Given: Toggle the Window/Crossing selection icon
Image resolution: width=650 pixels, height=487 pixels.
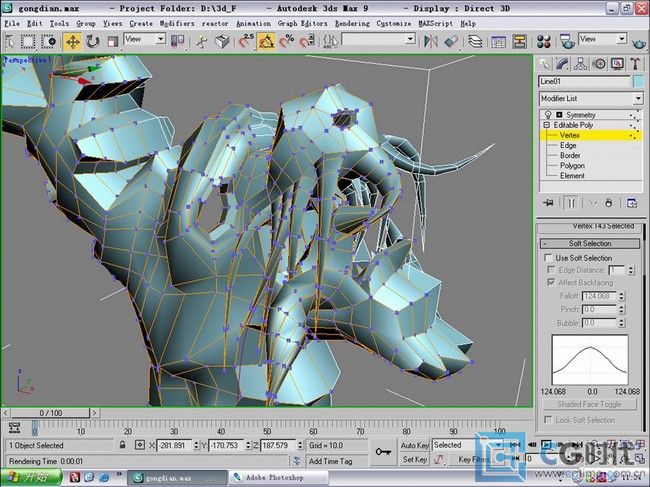Looking at the screenshot, I should [49, 41].
